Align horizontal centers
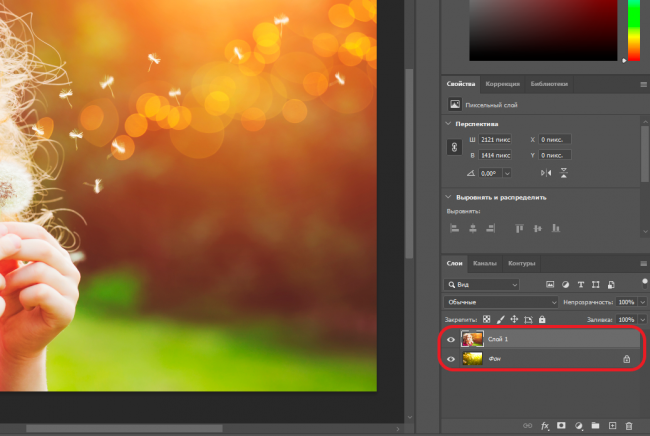The image size is (650, 436). 473,228
